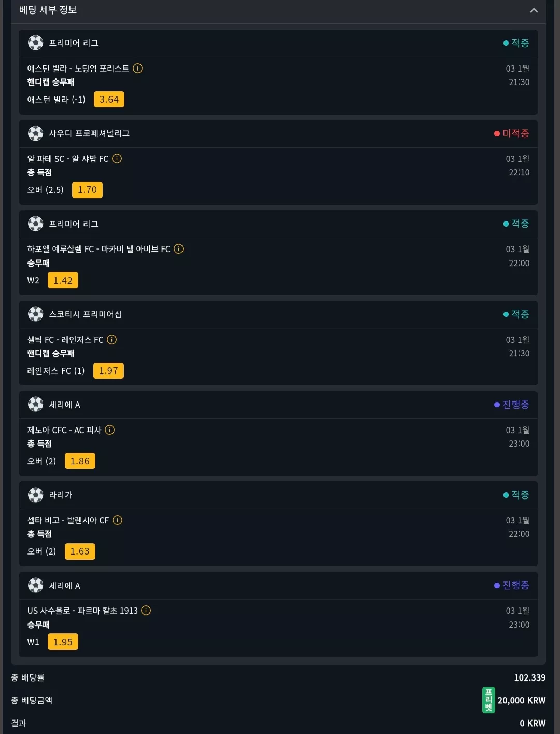This screenshot has width=560, height=734.
Task: Open info icon next to 제노아 CFC - AC 피사
Action: coord(110,430)
